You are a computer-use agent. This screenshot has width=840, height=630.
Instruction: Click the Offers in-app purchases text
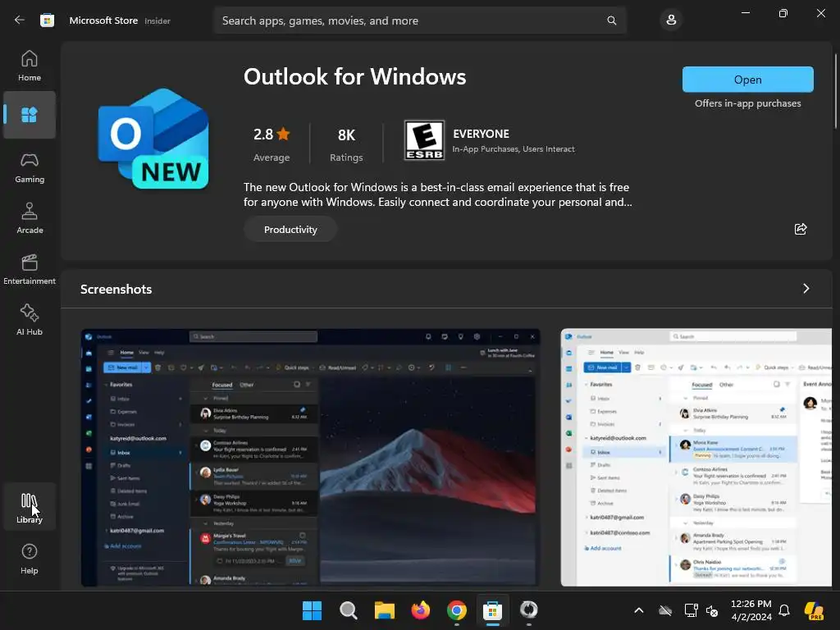point(747,103)
